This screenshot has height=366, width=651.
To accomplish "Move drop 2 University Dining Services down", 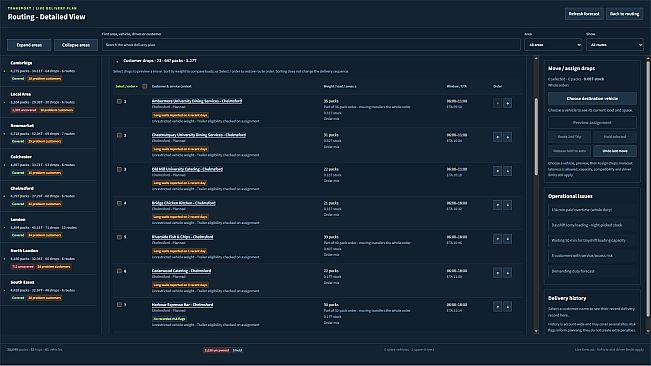I will point(507,137).
